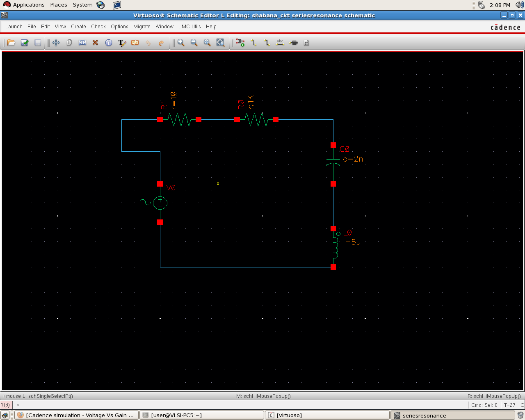Click the Create Wire Name abc icon

pyautogui.click(x=280, y=43)
